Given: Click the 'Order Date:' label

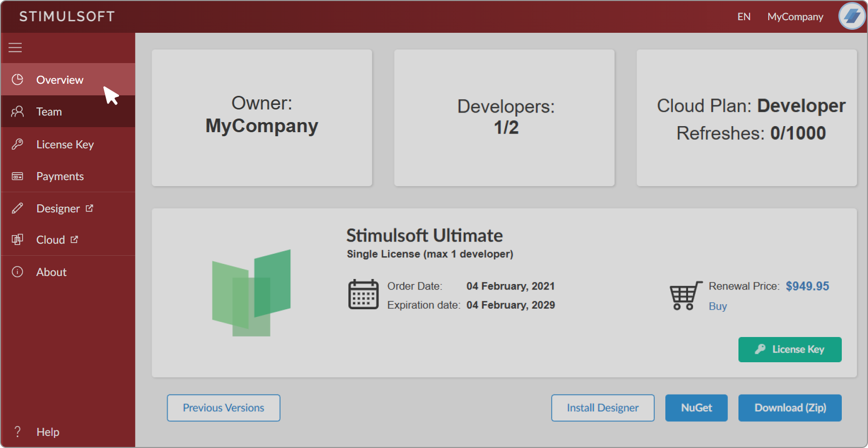Looking at the screenshot, I should (415, 286).
